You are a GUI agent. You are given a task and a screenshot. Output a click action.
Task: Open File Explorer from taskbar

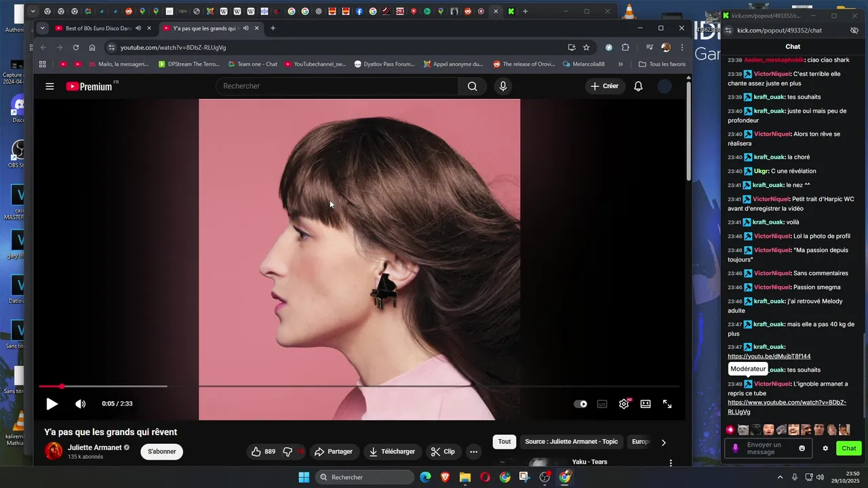point(465,477)
